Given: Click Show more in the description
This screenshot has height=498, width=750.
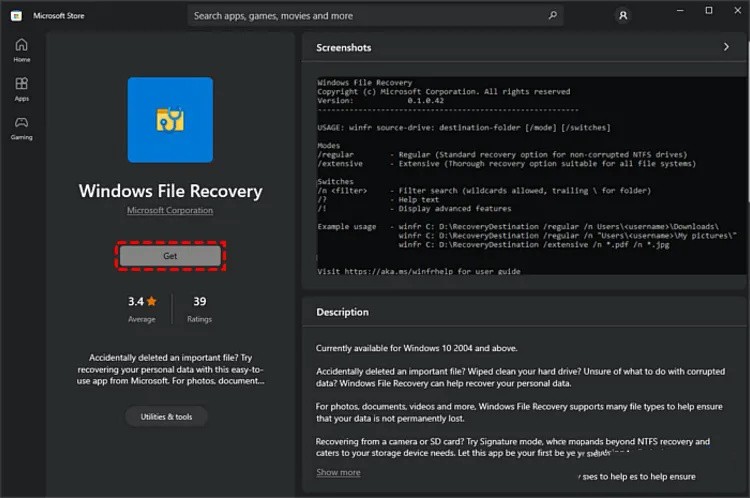Looking at the screenshot, I should pos(338,472).
